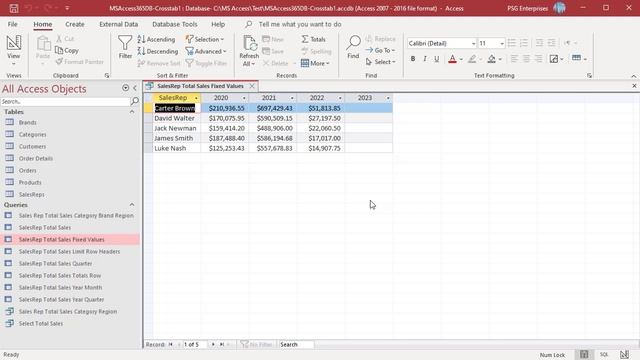640x360 pixels.
Task: Collapse the navigation pane with shutter arrow
Action: pyautogui.click(x=135, y=88)
